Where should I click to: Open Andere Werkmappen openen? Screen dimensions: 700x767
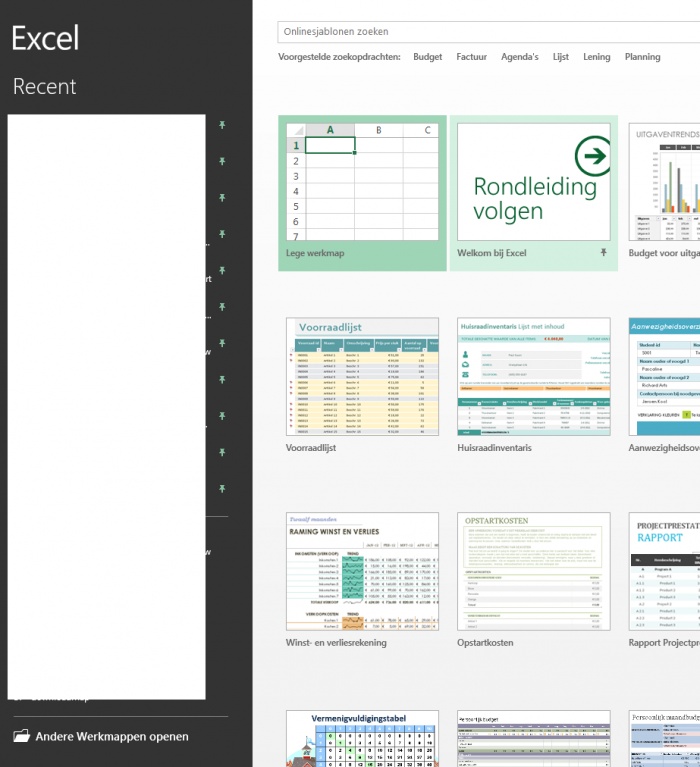[101, 736]
